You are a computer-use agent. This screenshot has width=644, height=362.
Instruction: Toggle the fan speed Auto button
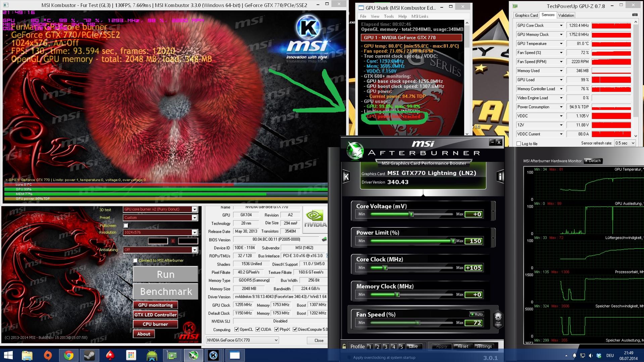coord(477,314)
